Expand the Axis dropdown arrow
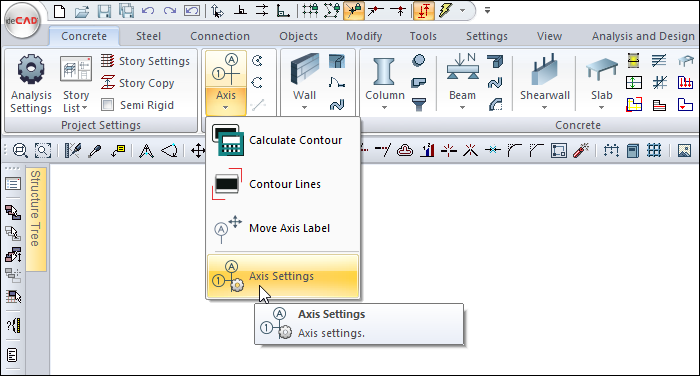Viewport: 700px width, 376px height. click(x=225, y=108)
